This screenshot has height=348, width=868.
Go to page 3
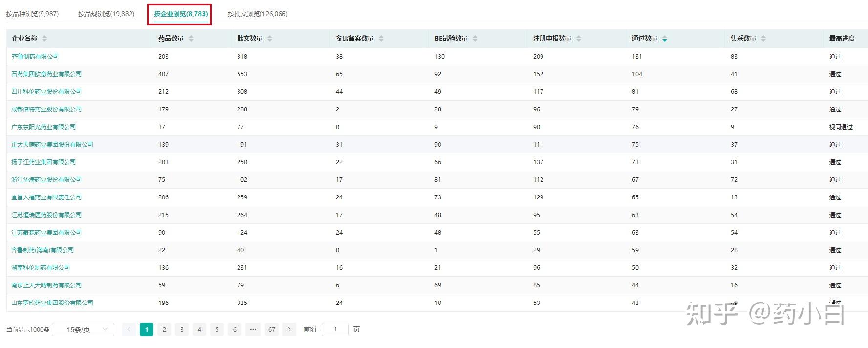[182, 330]
